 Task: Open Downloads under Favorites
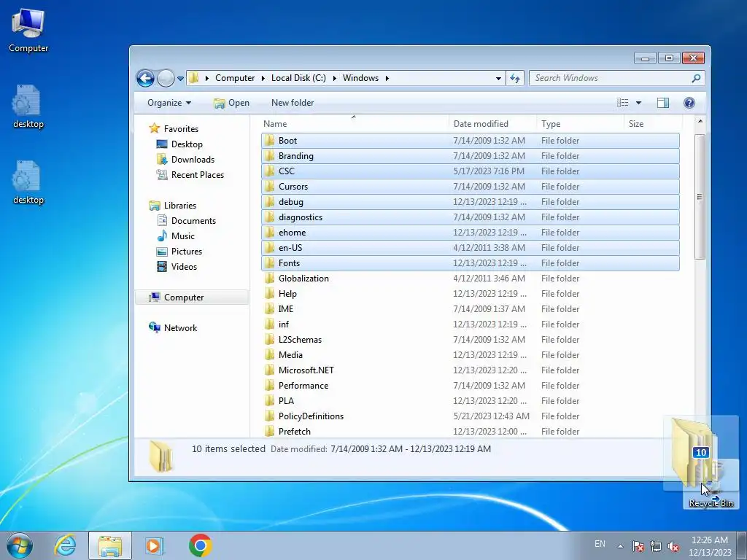click(x=193, y=160)
